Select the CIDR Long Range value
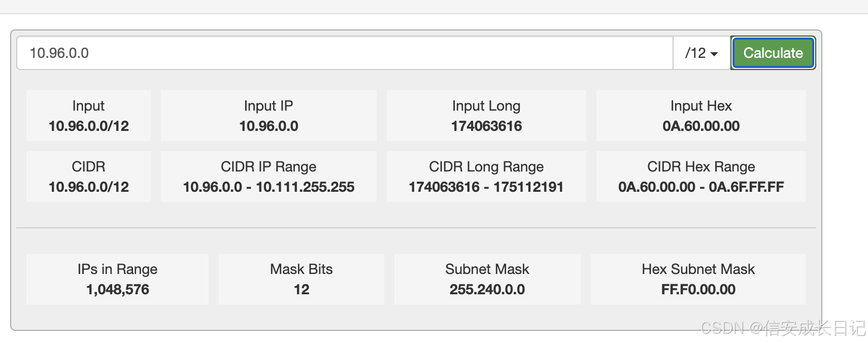The width and height of the screenshot is (868, 343). click(x=486, y=177)
